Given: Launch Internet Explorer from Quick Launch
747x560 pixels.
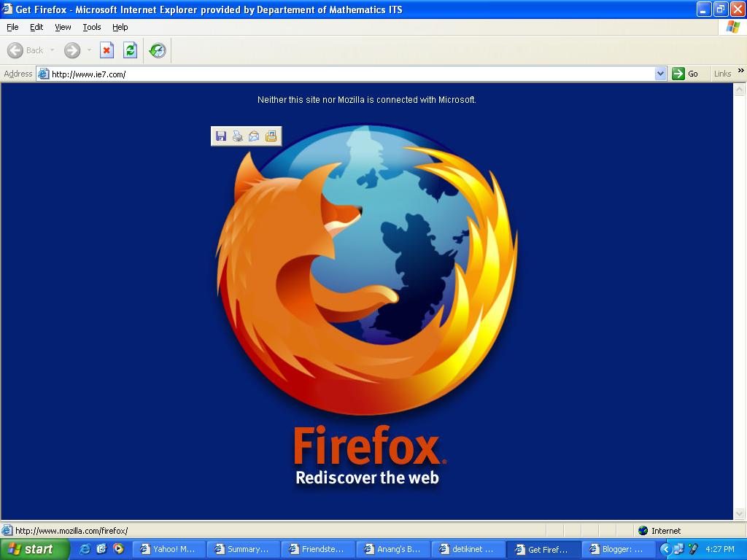Looking at the screenshot, I should point(85,549).
